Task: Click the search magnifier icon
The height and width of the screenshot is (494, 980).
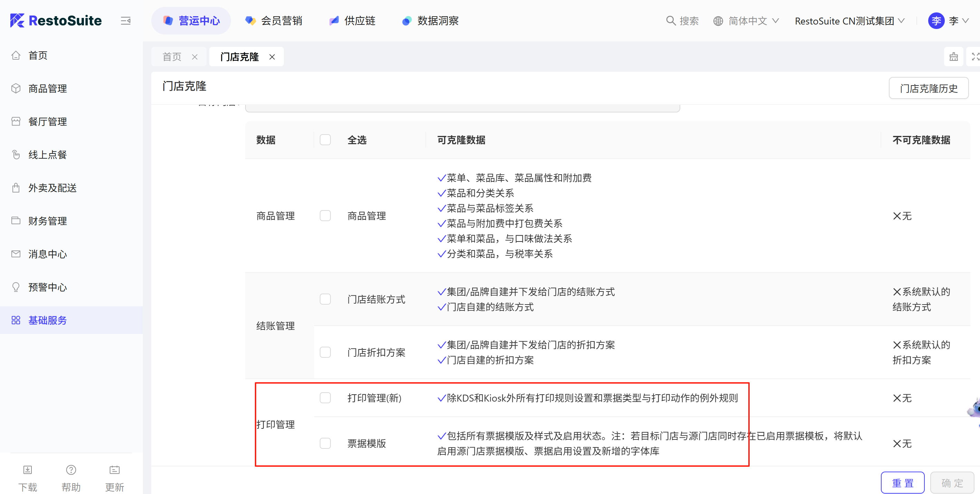Action: [671, 20]
